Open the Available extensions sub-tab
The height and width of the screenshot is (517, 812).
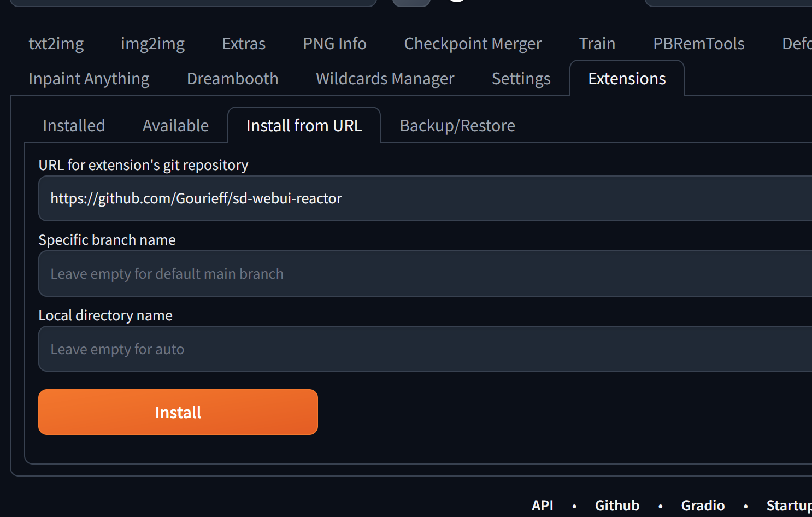pyautogui.click(x=175, y=125)
